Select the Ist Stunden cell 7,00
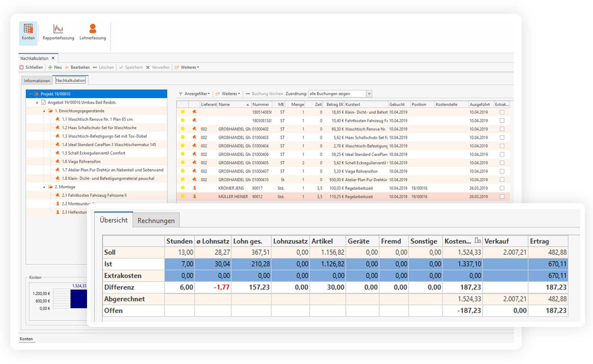593x364 pixels. tap(179, 264)
